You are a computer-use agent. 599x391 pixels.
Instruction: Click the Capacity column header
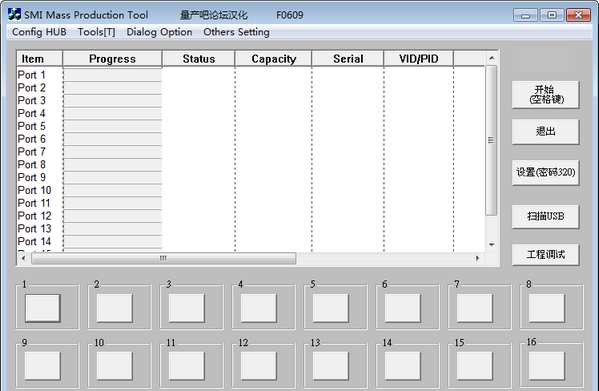(274, 59)
